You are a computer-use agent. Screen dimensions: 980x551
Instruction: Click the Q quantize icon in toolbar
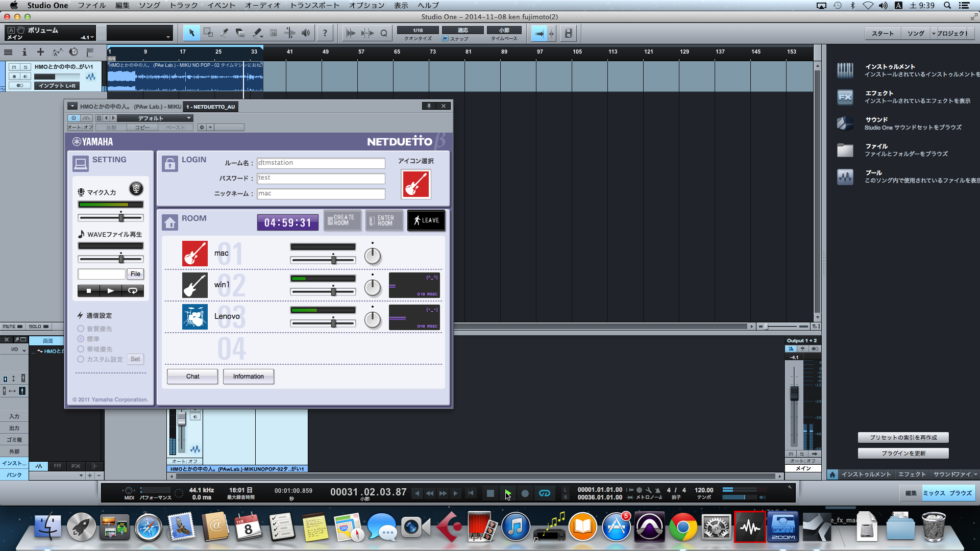click(384, 33)
